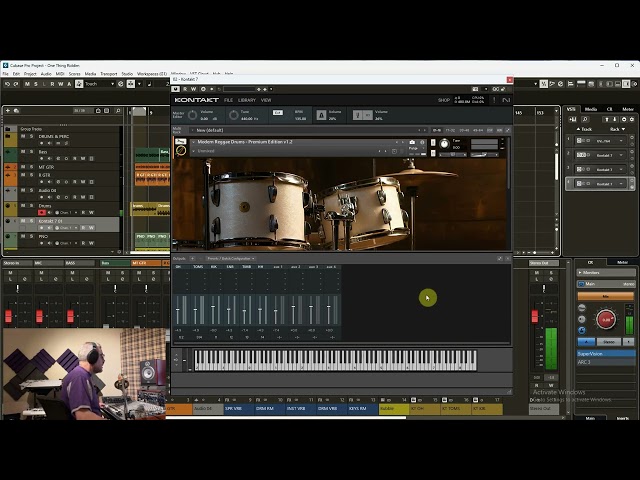Image resolution: width=640 pixels, height=480 pixels.
Task: Open the instrument info icon beside camera
Action: tap(422, 142)
